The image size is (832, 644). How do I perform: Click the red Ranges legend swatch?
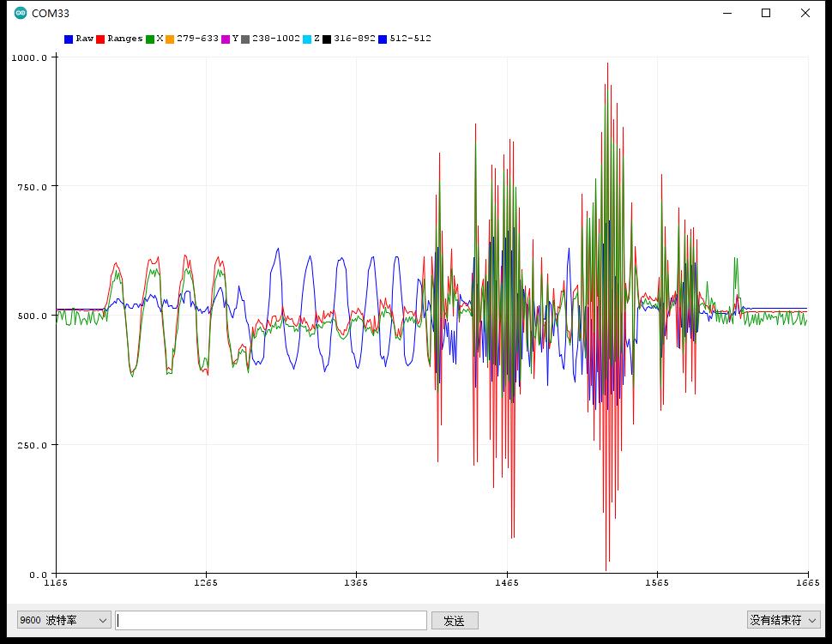coord(100,39)
